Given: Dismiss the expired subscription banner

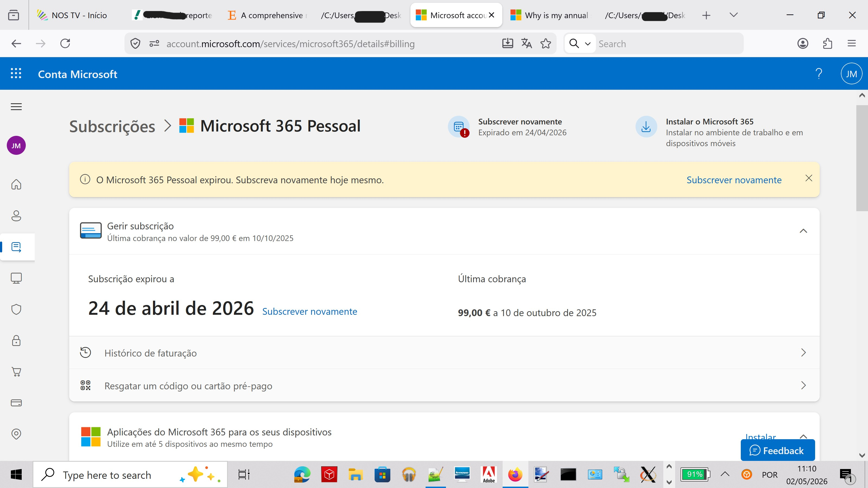Looking at the screenshot, I should tap(809, 178).
